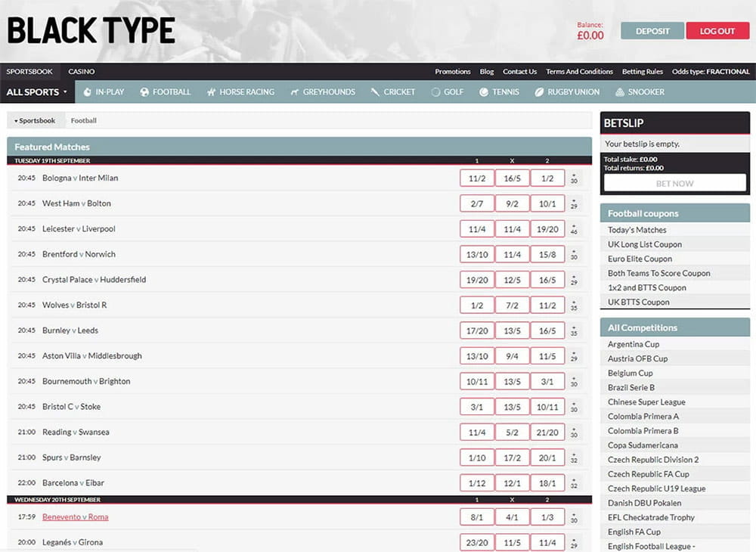Open more markets for Barcelona v Eibar
756x552 pixels.
coord(574,483)
